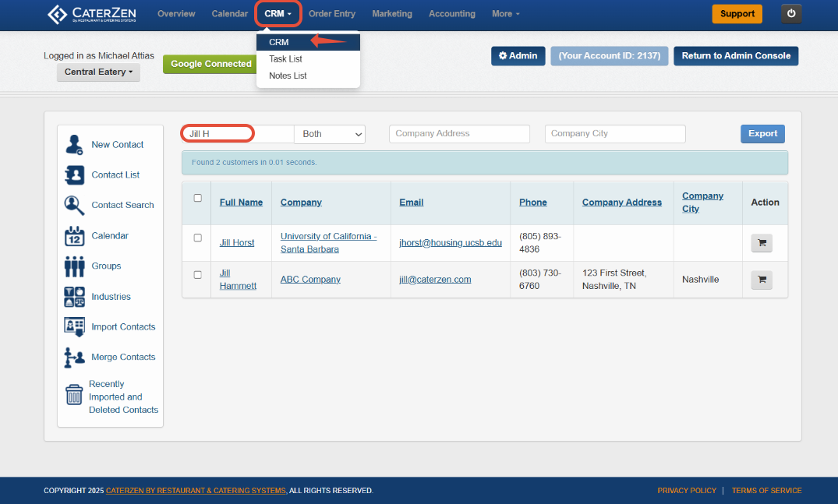Click jill@caterzen.com email link
This screenshot has height=504, width=838.
pyautogui.click(x=435, y=279)
